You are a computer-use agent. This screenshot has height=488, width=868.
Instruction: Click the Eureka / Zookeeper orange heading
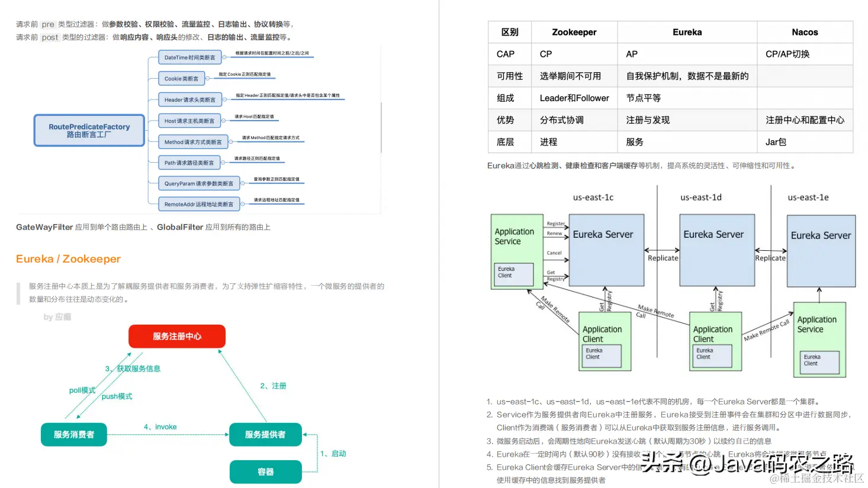point(68,259)
